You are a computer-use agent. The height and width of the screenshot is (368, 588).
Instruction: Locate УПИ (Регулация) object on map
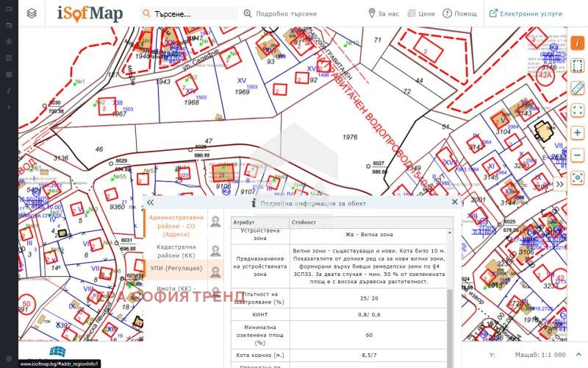(x=215, y=272)
